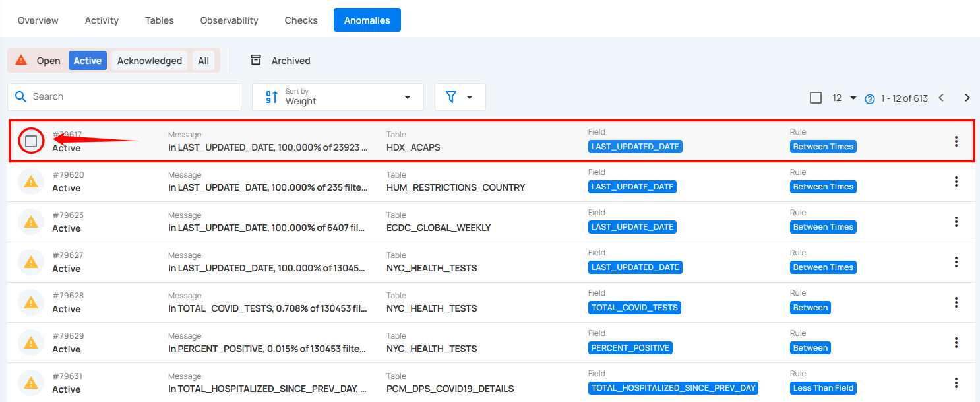
Task: Go to the next page of anomalies
Action: click(967, 98)
